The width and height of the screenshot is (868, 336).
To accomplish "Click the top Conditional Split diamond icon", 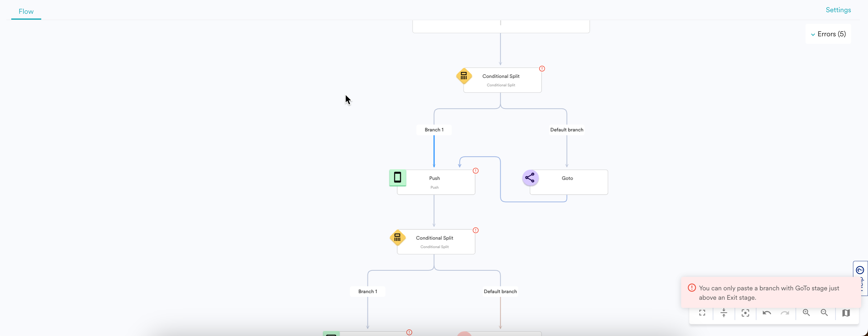I will point(464,76).
